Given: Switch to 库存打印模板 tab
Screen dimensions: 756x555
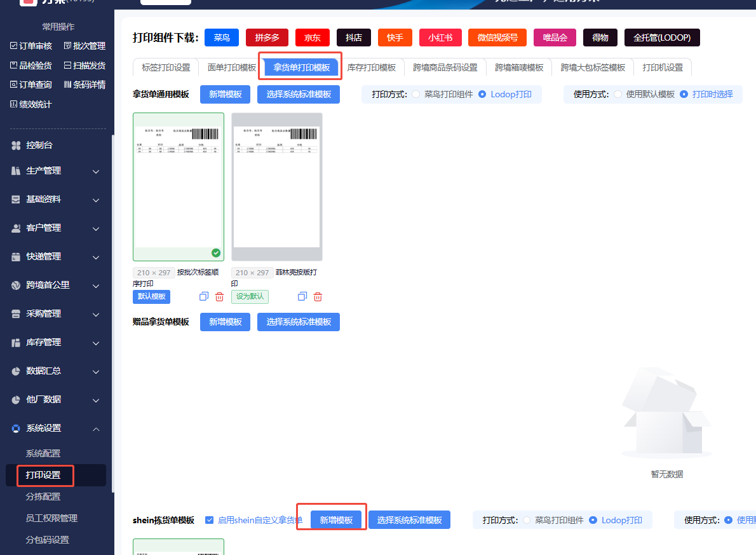Looking at the screenshot, I should [371, 67].
